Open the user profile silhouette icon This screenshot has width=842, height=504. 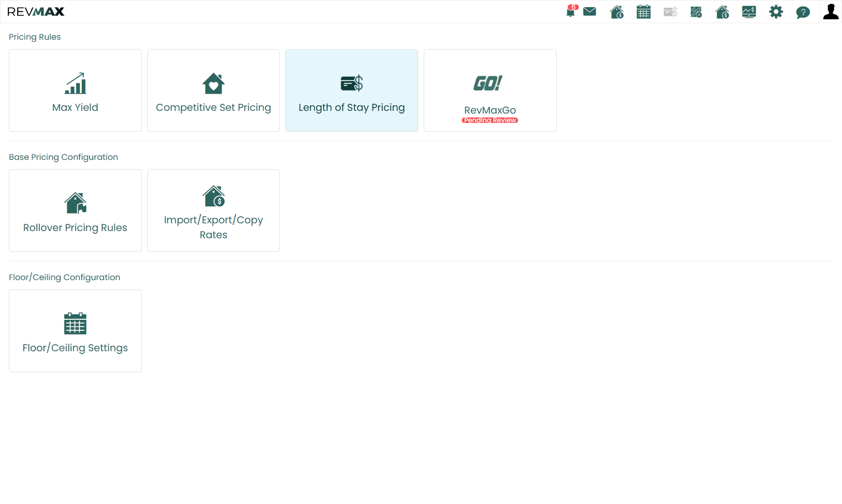pos(831,12)
